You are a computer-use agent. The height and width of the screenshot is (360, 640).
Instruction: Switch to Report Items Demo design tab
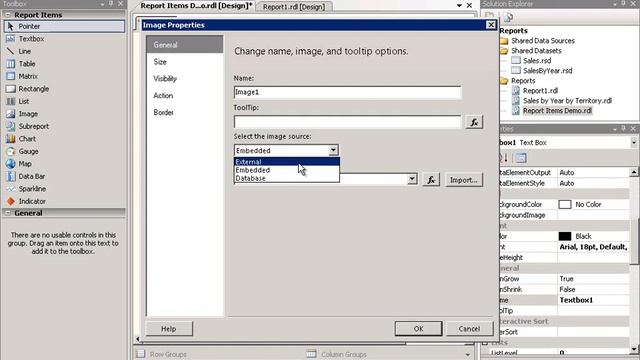tap(196, 6)
